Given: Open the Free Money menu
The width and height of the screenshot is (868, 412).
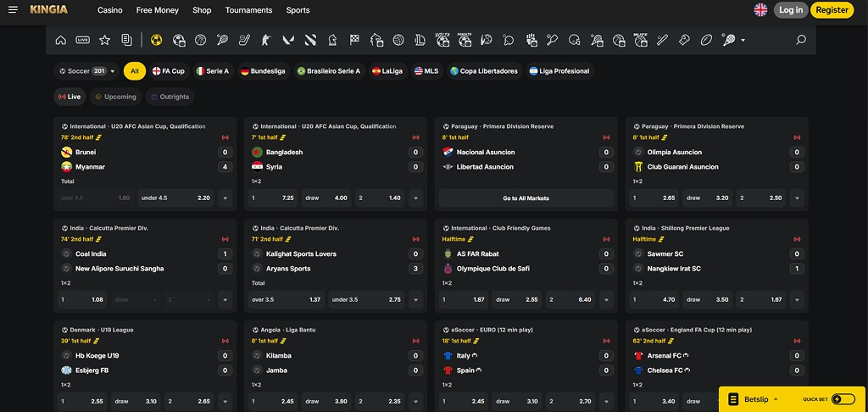Looking at the screenshot, I should tap(157, 10).
